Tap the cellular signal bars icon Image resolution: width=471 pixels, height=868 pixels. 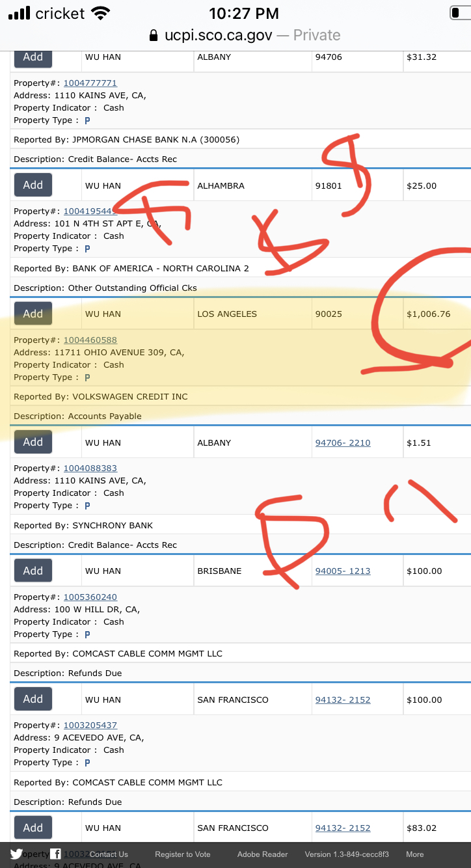click(20, 13)
